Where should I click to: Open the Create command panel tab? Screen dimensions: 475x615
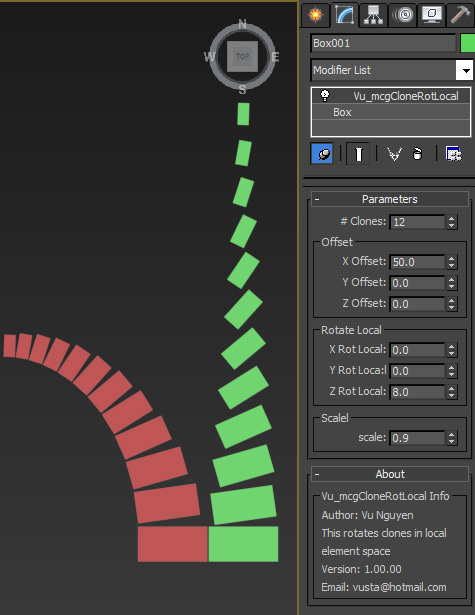point(315,15)
